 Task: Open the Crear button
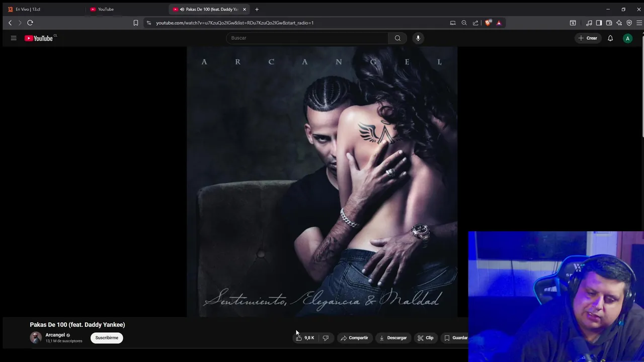[588, 38]
